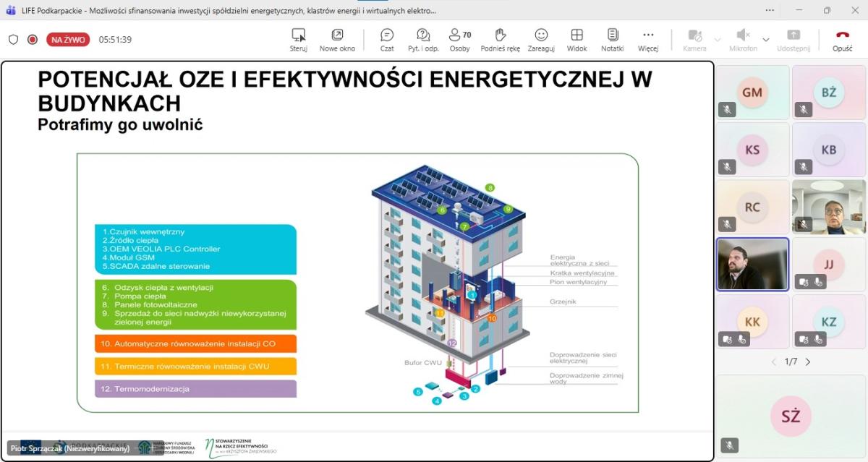Show the Osoby participants list

click(x=459, y=39)
